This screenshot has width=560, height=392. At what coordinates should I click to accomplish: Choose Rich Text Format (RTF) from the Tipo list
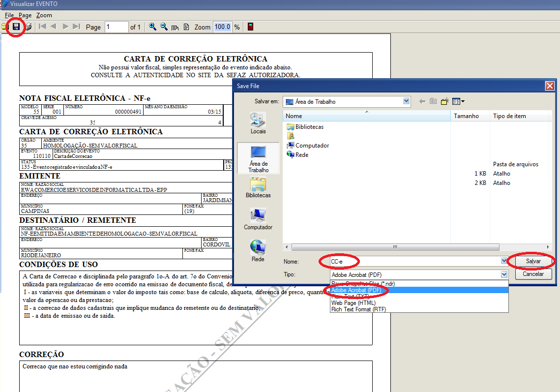pos(419,309)
